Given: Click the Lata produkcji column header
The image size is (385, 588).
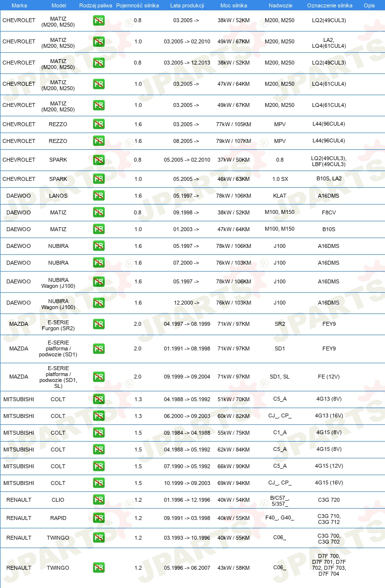Looking at the screenshot, I should coord(187,5).
